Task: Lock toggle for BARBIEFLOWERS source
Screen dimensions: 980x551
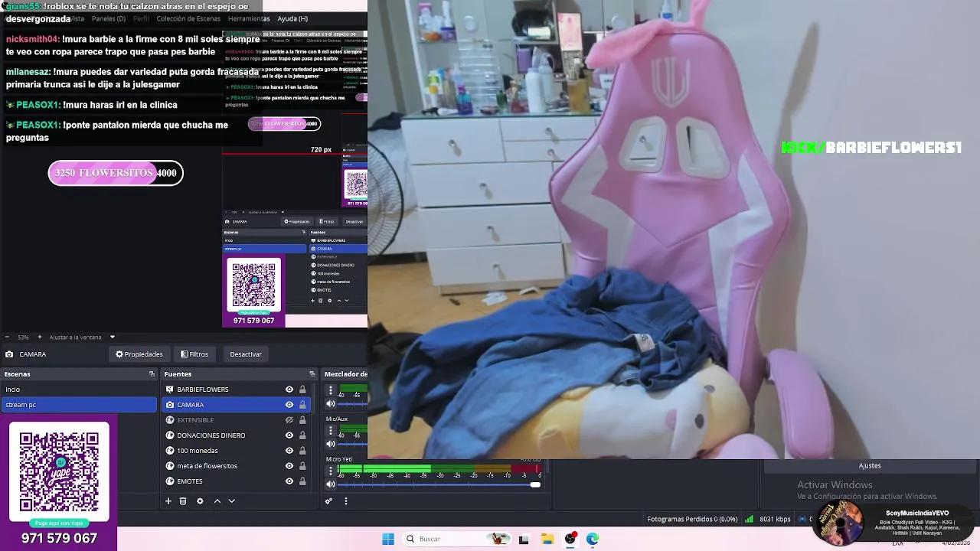Action: [302, 390]
